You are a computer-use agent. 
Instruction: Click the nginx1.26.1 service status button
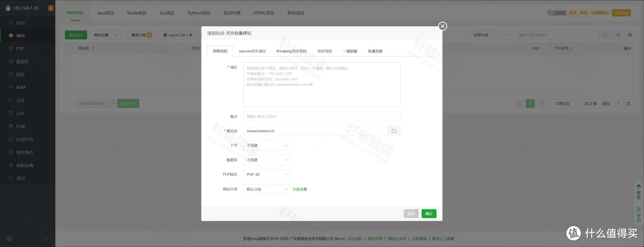pos(178,35)
